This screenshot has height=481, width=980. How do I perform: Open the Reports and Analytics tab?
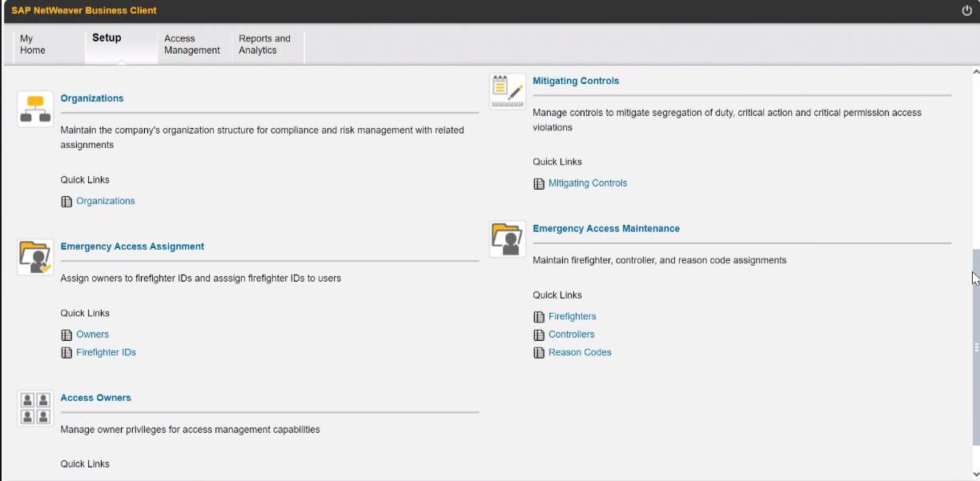coord(264,44)
